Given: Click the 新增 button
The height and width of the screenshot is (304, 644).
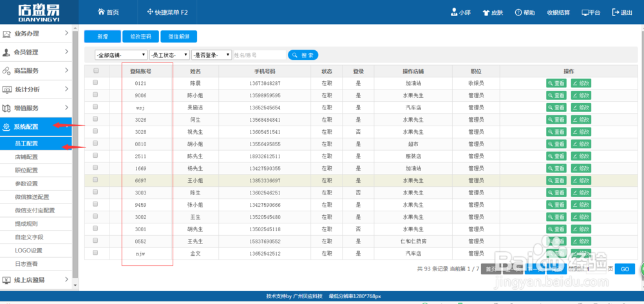Looking at the screenshot, I should pos(102,37).
